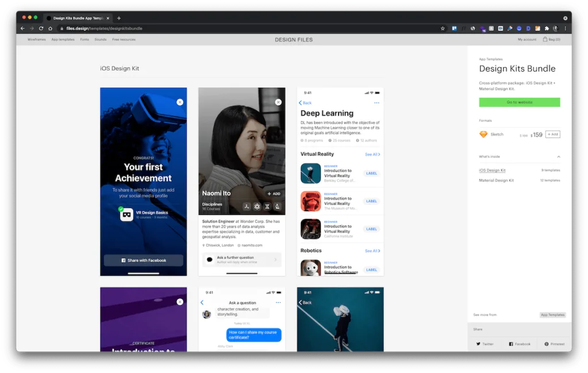588x373 pixels.
Task: Open the Naomi Ito profile preview
Action: 242,182
